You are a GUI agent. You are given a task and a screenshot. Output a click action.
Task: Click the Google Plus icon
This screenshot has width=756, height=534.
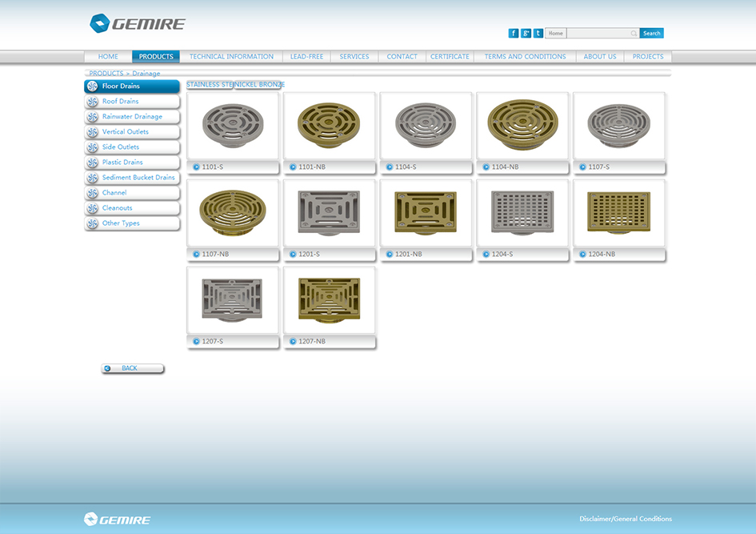[526, 34]
